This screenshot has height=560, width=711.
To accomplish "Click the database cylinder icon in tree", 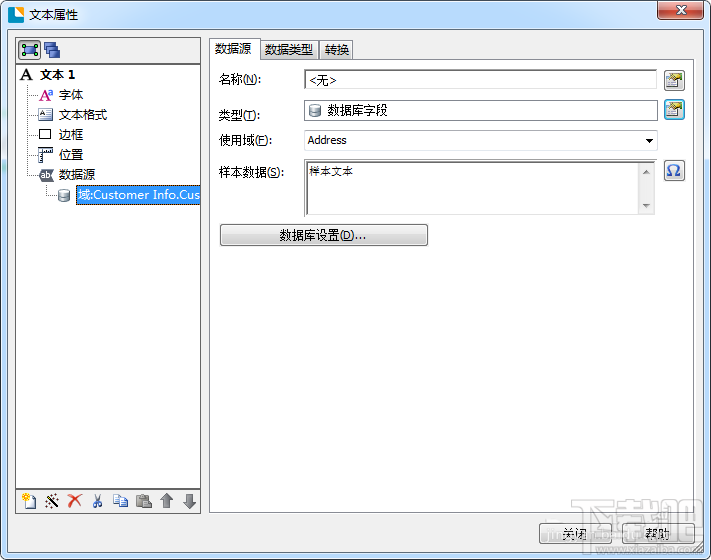I will pyautogui.click(x=64, y=195).
